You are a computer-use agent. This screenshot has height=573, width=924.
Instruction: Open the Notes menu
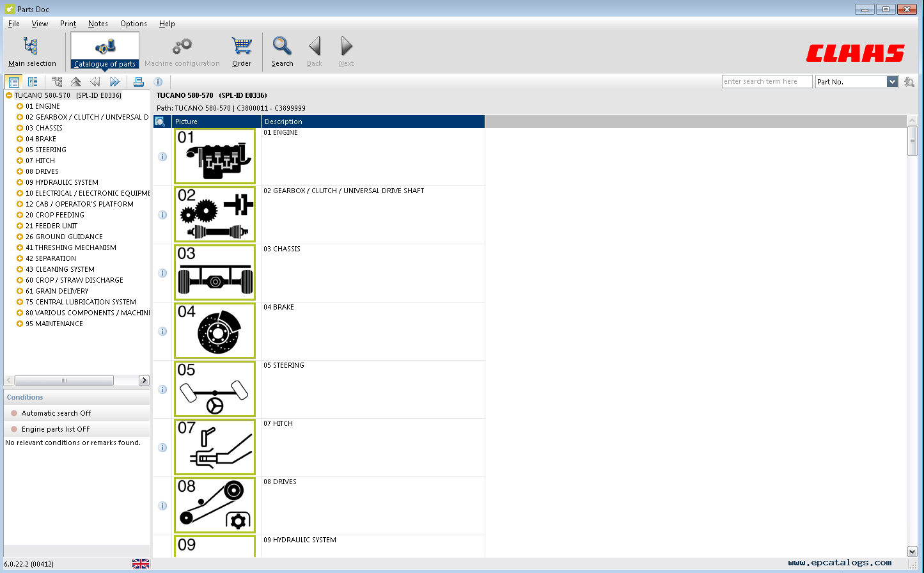coord(98,24)
